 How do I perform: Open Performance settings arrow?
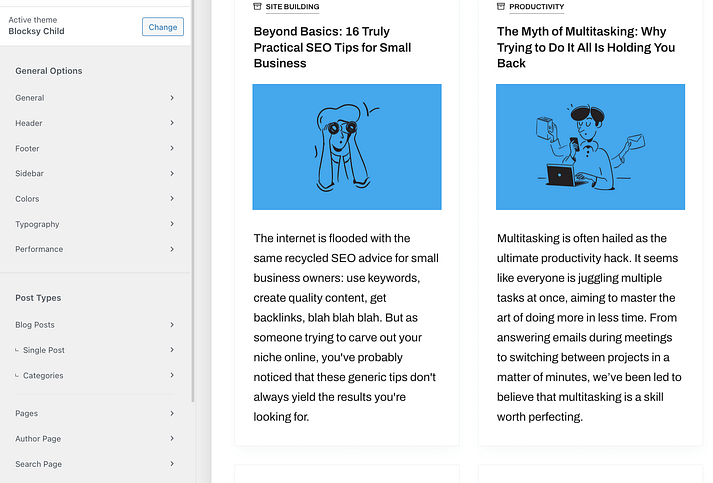tap(172, 249)
